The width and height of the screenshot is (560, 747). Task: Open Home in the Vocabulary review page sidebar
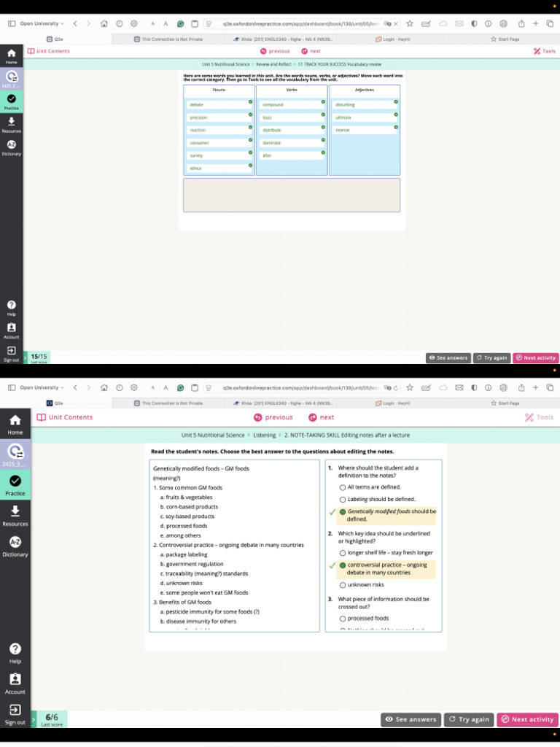click(12, 55)
